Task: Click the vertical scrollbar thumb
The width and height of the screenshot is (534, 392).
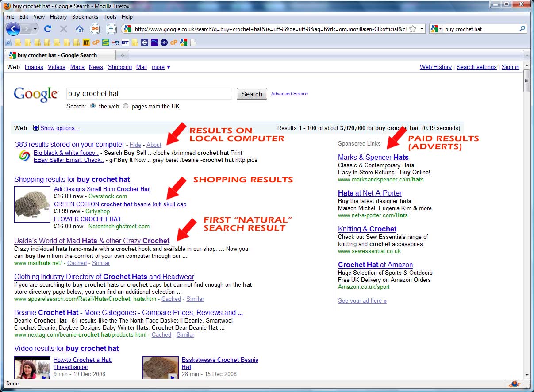Action: [x=526, y=81]
